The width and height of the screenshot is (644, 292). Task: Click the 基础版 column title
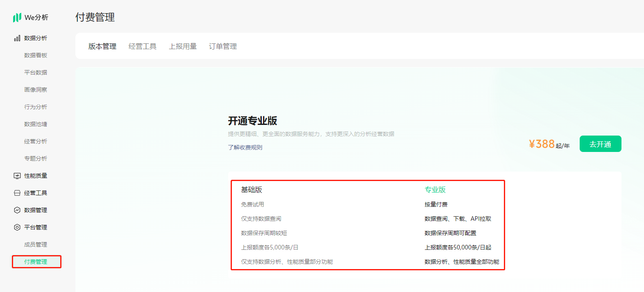pos(252,190)
